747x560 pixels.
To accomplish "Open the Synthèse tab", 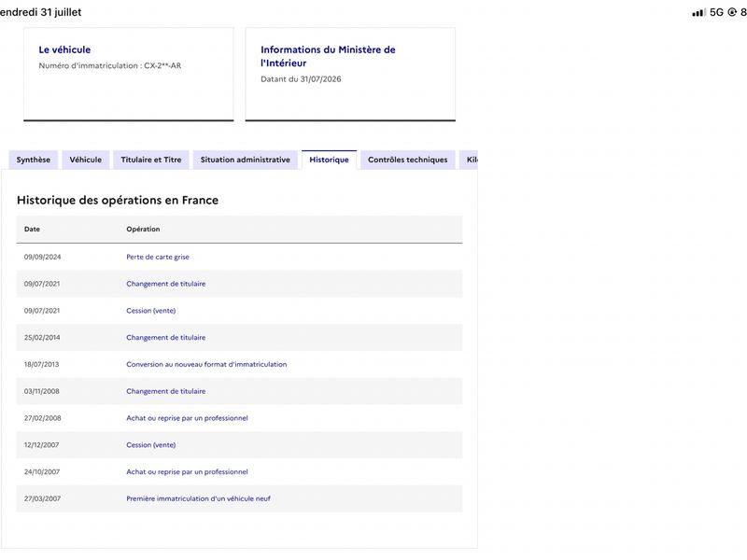I will 33,160.
